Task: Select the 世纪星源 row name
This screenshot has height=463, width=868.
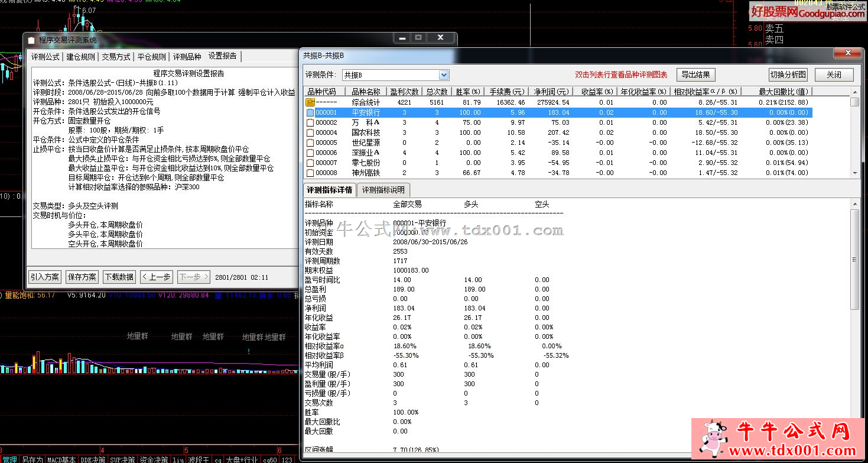Action: click(366, 143)
